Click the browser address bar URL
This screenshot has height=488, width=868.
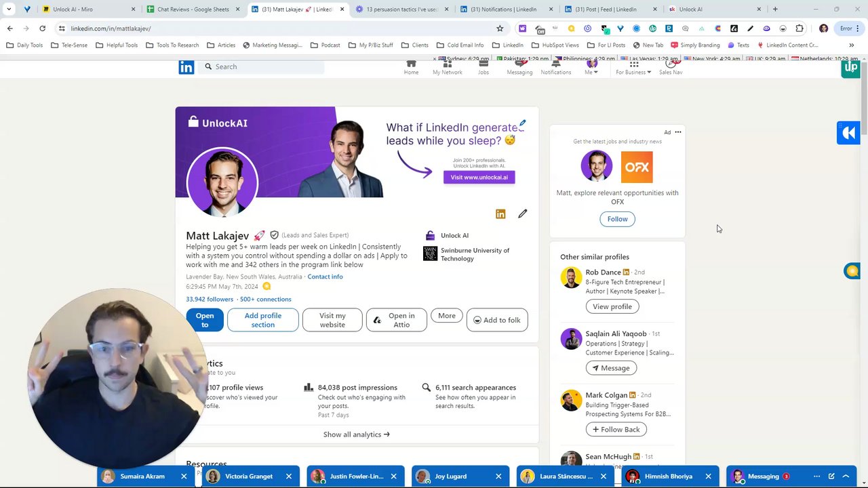(x=111, y=28)
